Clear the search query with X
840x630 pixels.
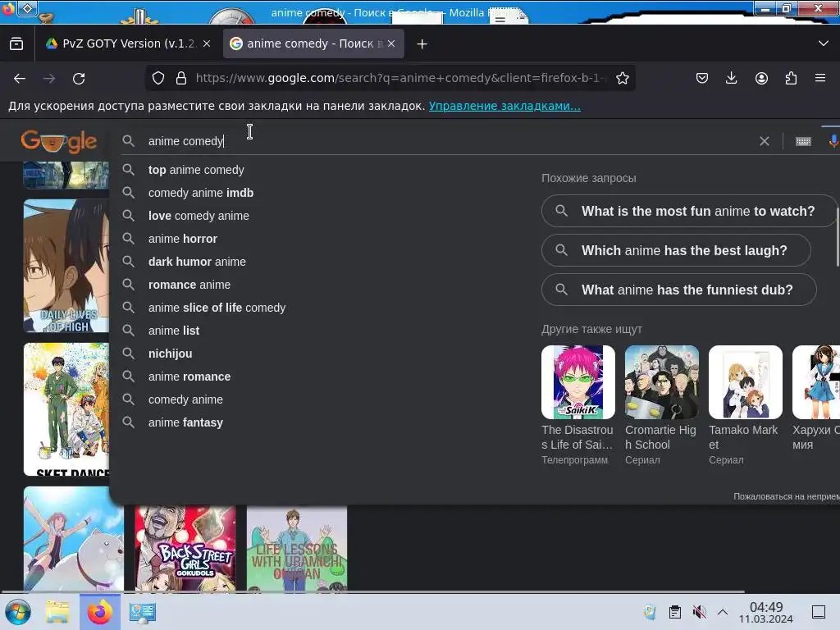(765, 141)
